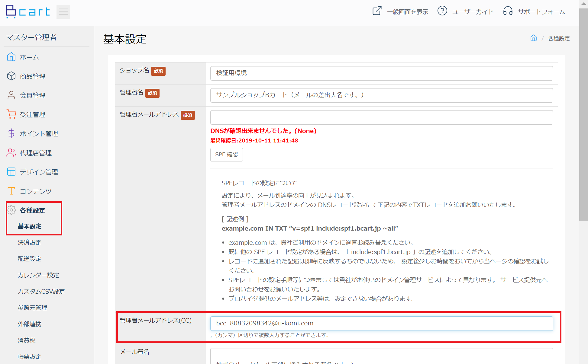Click the SPFレコードの設定について heading
Image resolution: width=588 pixels, height=364 pixels.
click(259, 183)
